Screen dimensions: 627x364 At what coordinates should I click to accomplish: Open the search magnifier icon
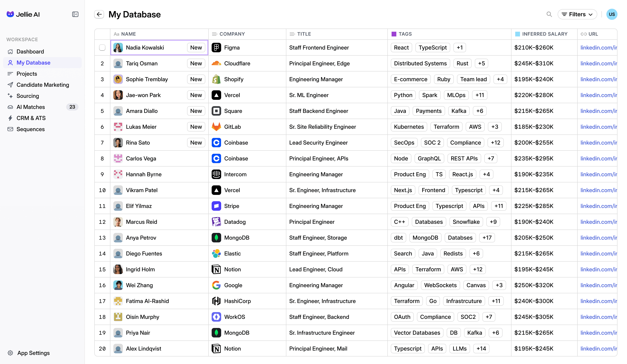pos(549,14)
